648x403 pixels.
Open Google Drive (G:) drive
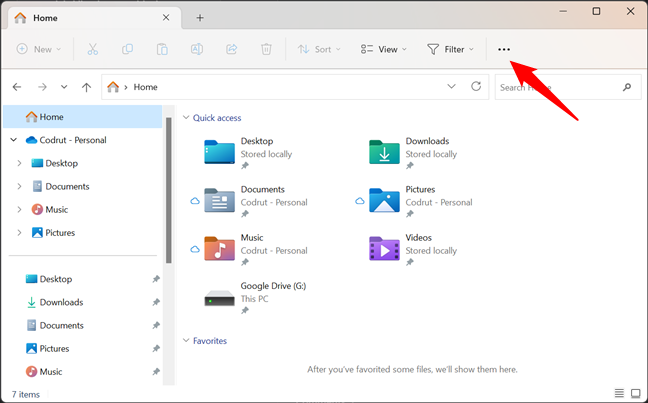pos(220,296)
